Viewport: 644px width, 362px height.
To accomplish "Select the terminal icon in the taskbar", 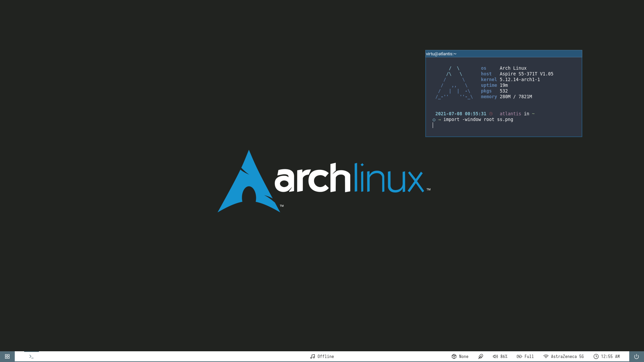I will click(x=32, y=356).
